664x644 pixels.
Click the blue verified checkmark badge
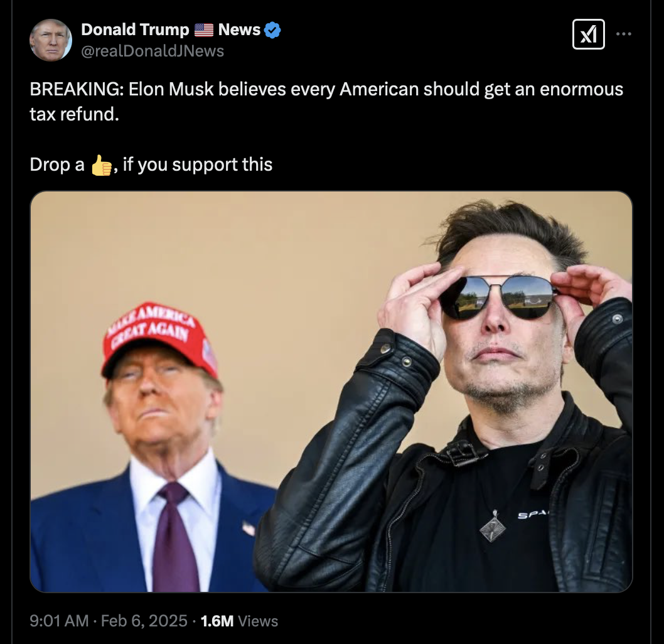point(272,30)
